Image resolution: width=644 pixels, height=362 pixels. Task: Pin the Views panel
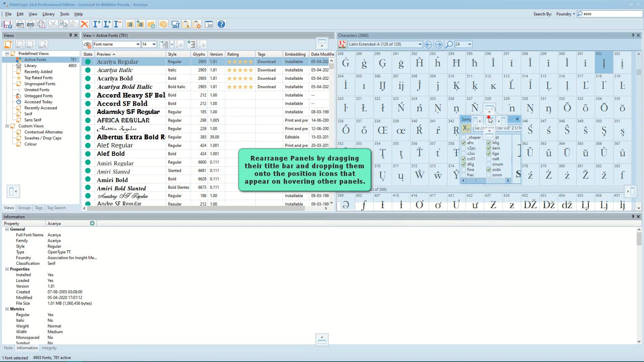70,35
